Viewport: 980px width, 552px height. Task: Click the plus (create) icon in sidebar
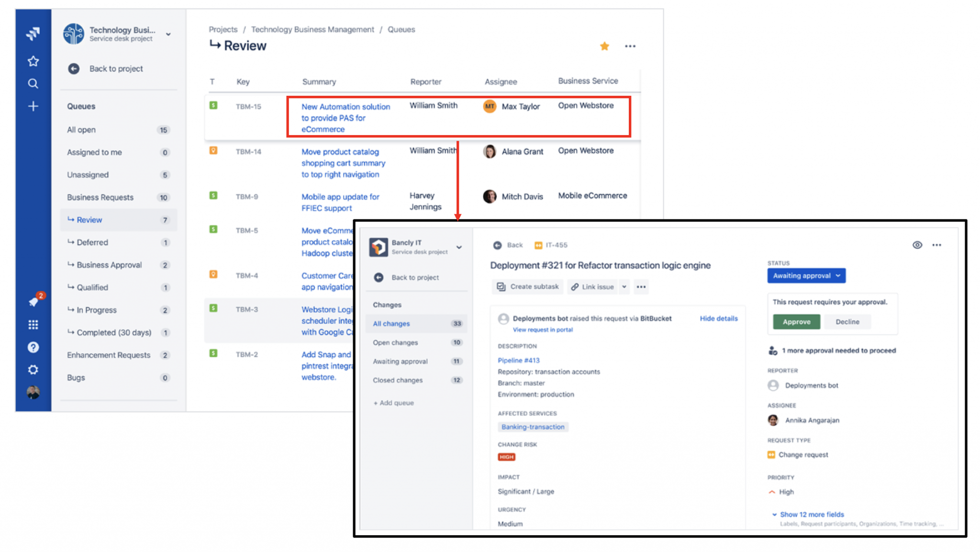pyautogui.click(x=33, y=106)
